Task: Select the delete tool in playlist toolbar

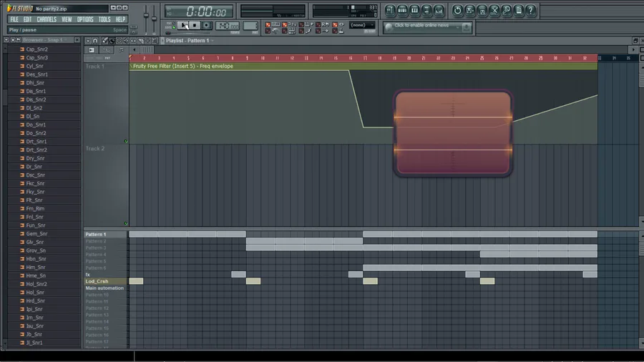Action: (x=119, y=41)
